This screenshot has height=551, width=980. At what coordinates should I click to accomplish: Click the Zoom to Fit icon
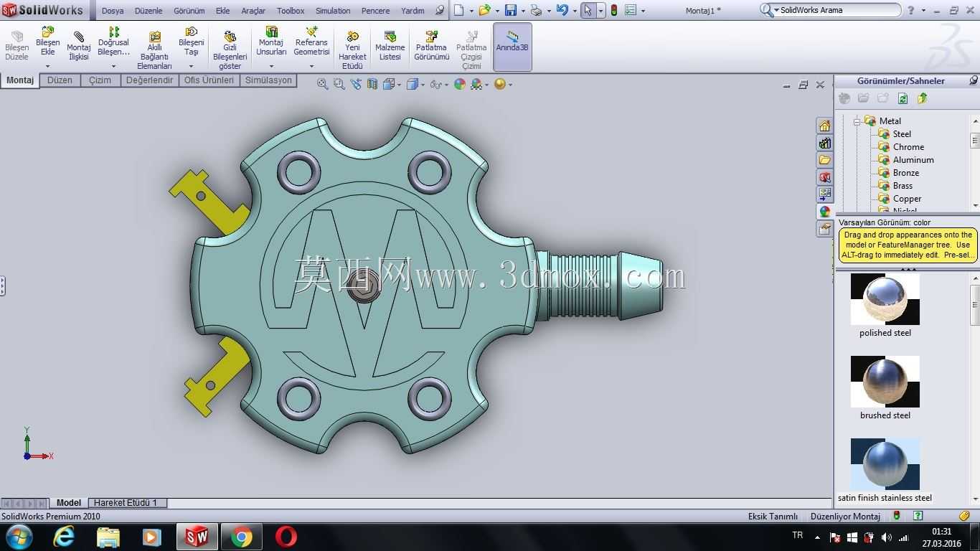pyautogui.click(x=323, y=84)
